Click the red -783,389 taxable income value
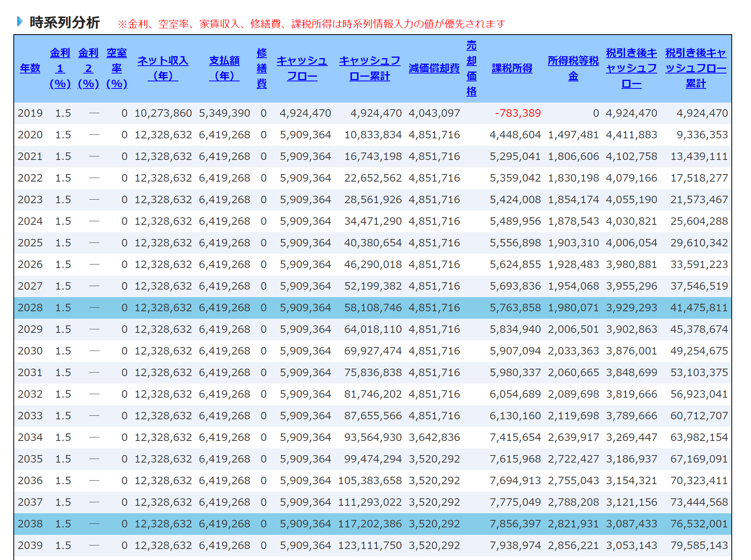This screenshot has height=560, width=751. (x=518, y=113)
